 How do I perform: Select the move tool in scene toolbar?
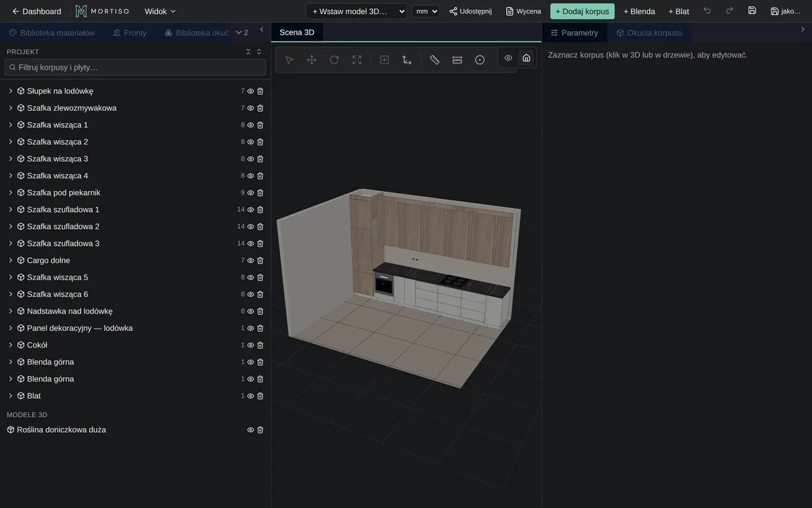click(312, 60)
